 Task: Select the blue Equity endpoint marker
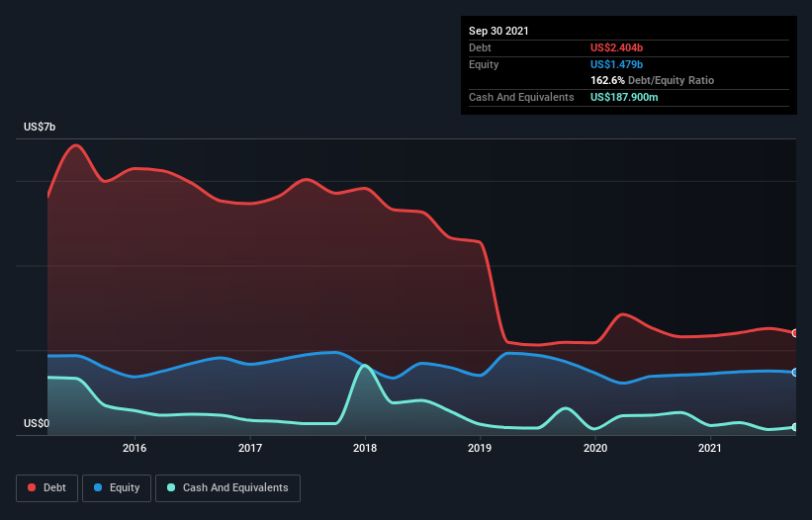pos(795,373)
